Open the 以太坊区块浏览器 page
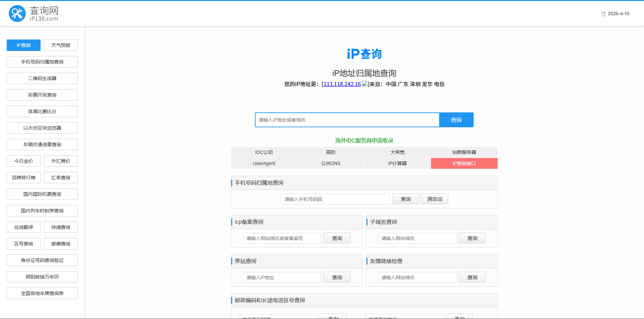This screenshot has width=644, height=319. pyautogui.click(x=42, y=128)
